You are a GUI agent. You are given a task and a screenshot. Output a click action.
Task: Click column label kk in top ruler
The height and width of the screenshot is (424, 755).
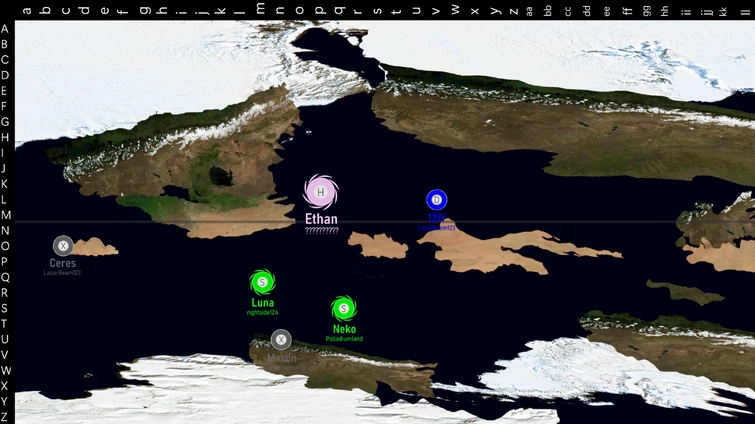pos(723,11)
